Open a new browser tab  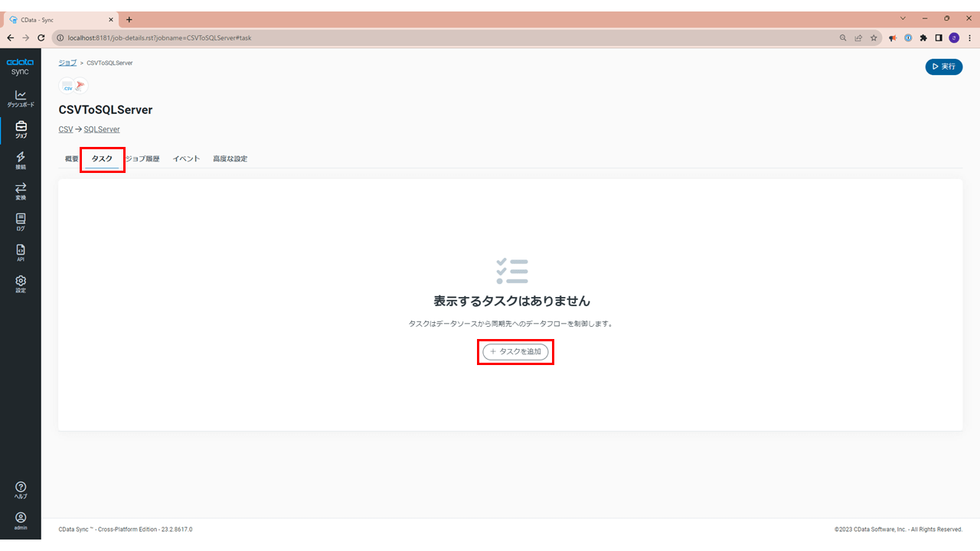click(129, 19)
